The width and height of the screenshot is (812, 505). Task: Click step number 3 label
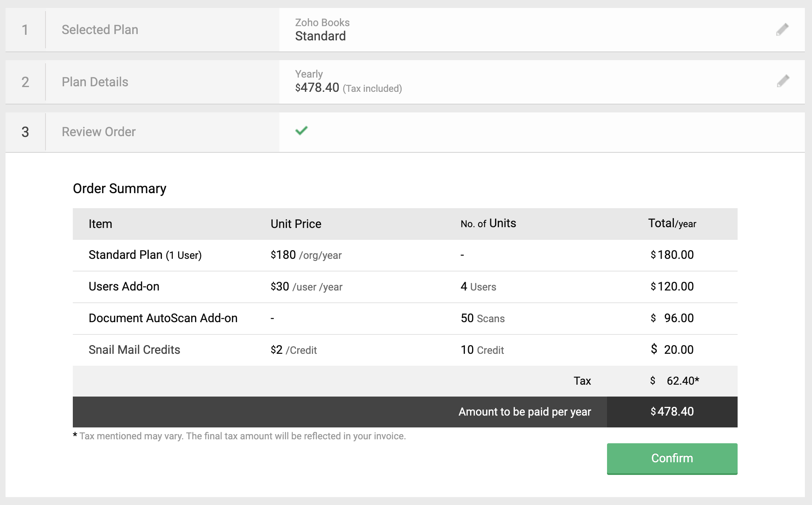[x=25, y=132]
